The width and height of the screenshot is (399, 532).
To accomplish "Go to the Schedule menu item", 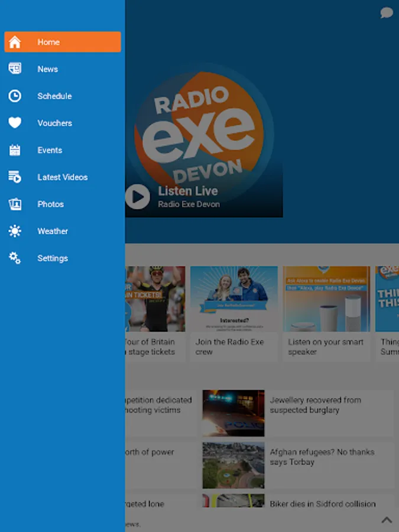I will (63, 96).
